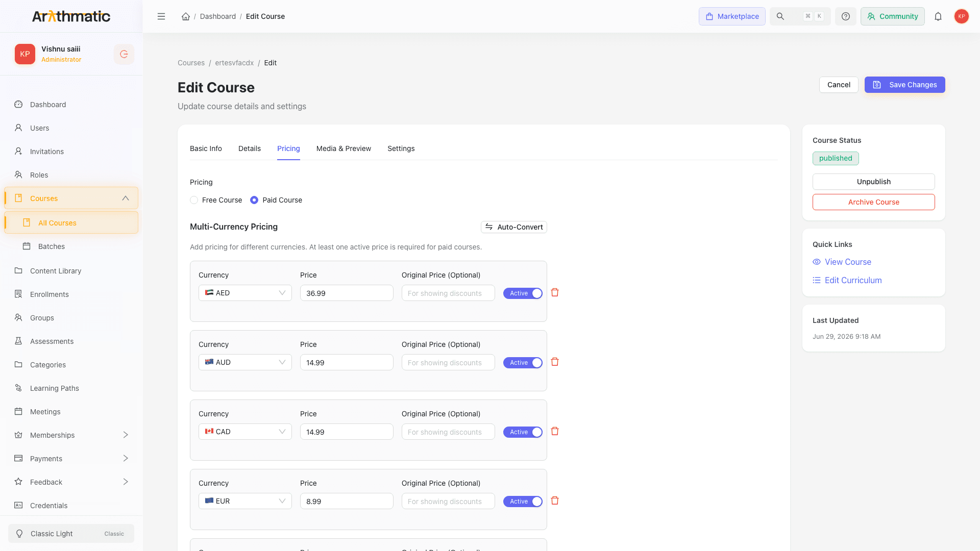Open the Community button
The width and height of the screenshot is (980, 551).
tap(893, 16)
